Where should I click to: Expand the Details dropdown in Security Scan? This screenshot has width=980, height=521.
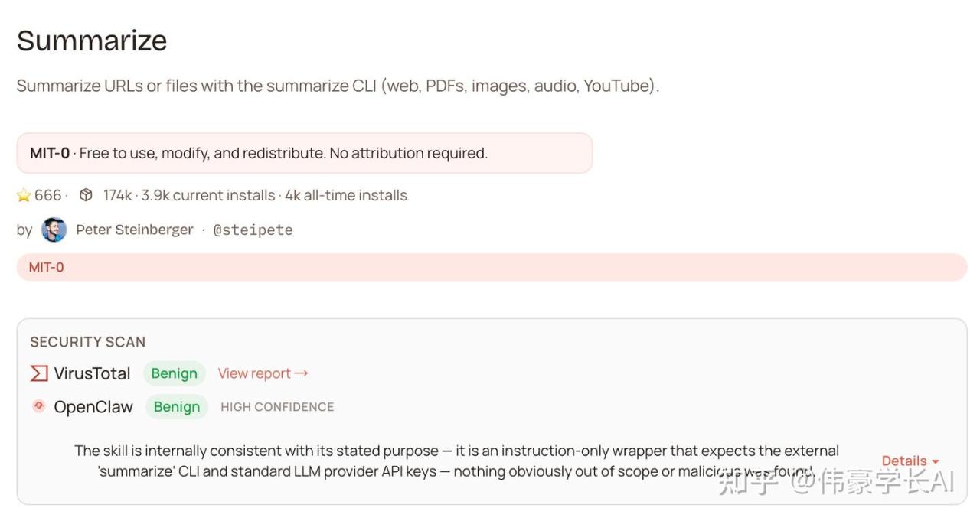tap(910, 461)
